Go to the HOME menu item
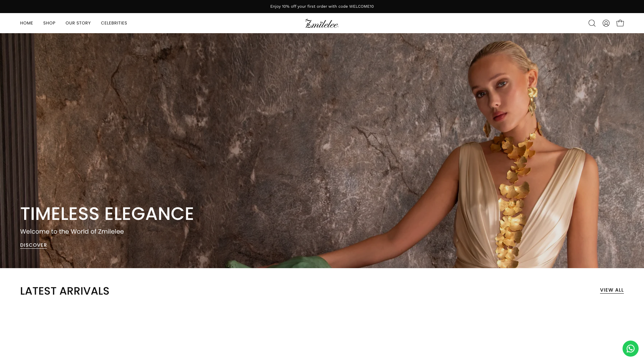Viewport: 644px width, 362px height. pyautogui.click(x=26, y=23)
